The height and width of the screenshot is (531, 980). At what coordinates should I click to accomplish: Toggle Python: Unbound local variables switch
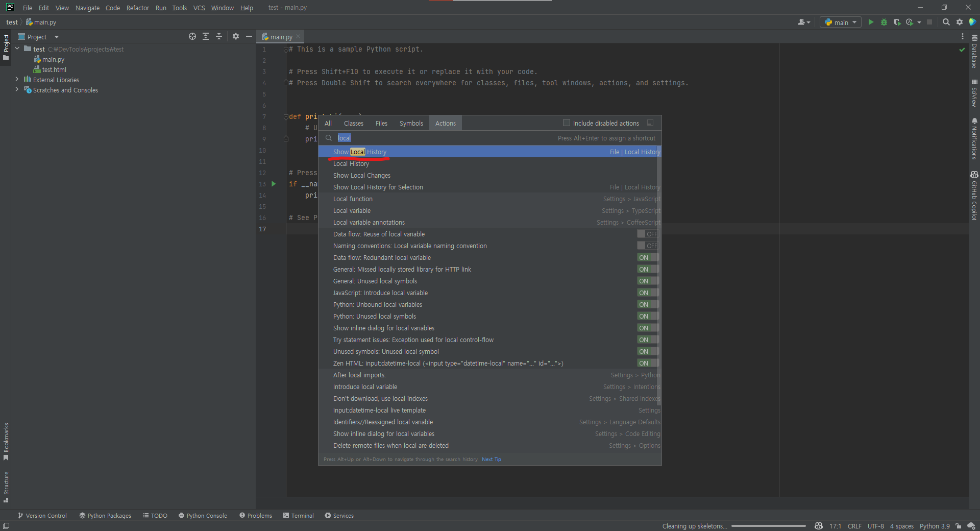coord(648,304)
